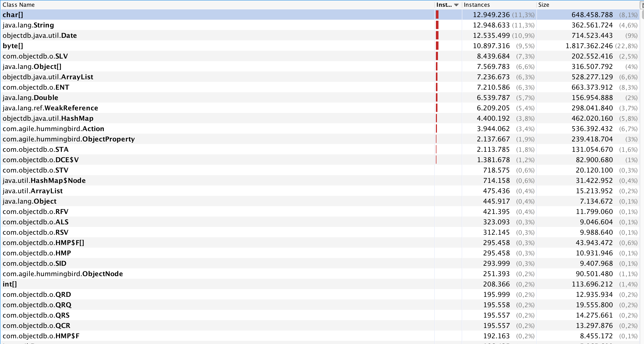Select the com.agile.hummingbird.ObjectProperty row
Image resolution: width=644 pixels, height=344 pixels.
320,139
